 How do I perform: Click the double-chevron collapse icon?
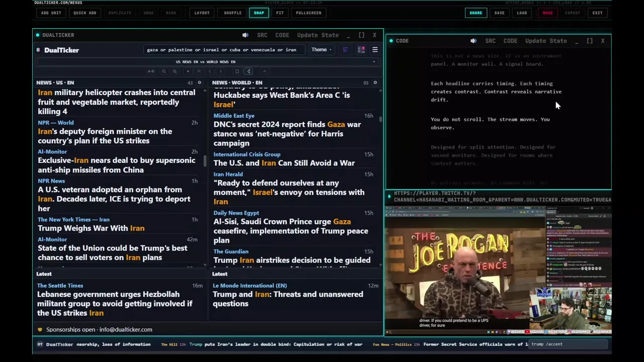tap(199, 71)
